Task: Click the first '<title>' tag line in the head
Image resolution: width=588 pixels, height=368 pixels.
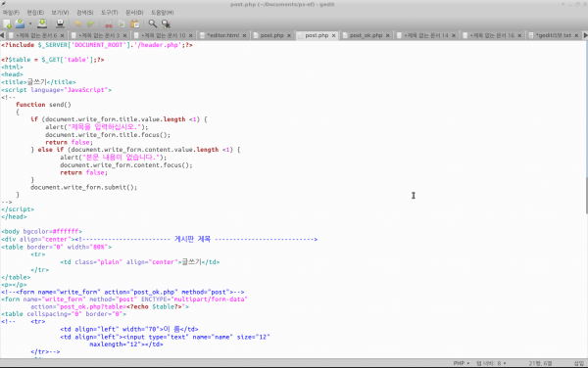Action: 38,82
